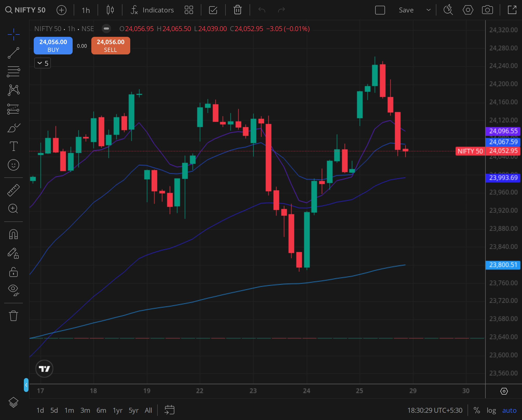Show All available data range
Viewport: 522px width, 420px height.
148,410
